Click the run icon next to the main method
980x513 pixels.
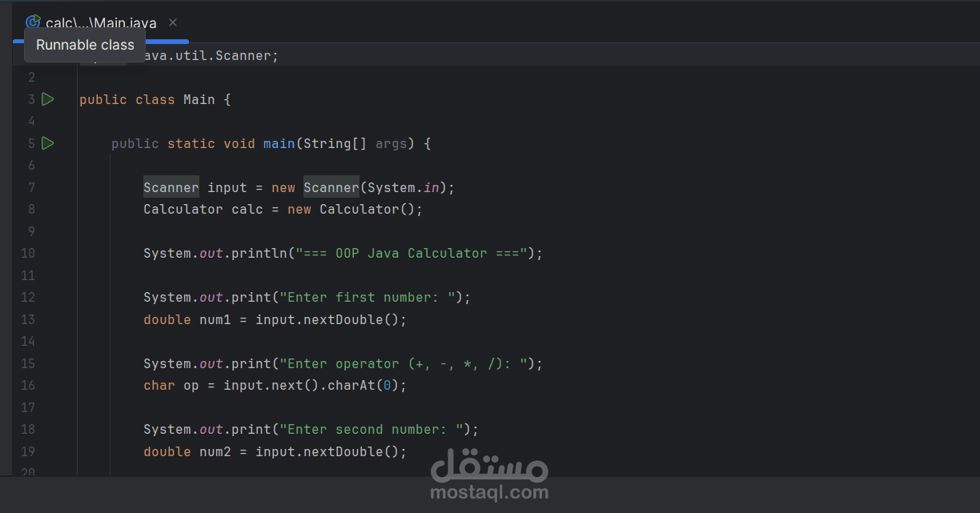point(47,143)
